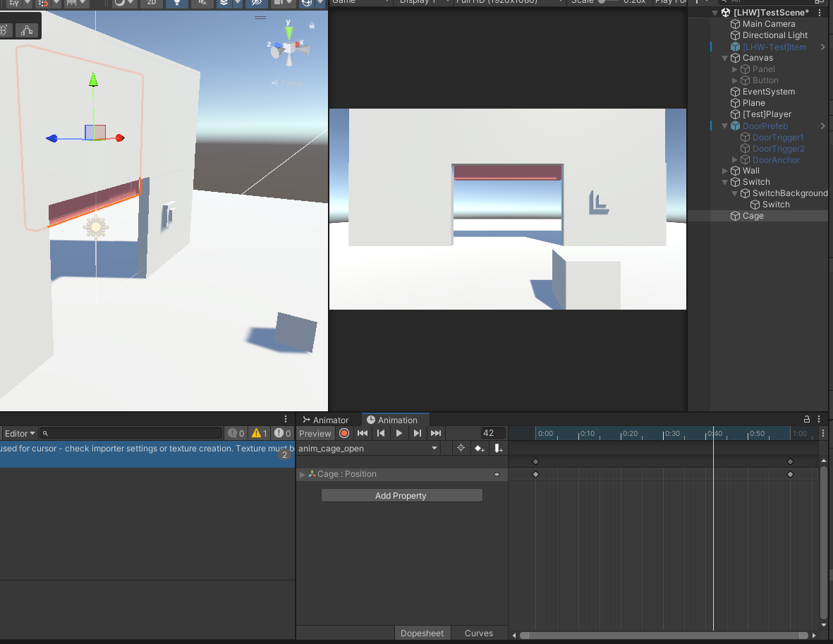The image size is (833, 644).
Task: Select summary keyframe at 0:00
Action: pos(535,461)
